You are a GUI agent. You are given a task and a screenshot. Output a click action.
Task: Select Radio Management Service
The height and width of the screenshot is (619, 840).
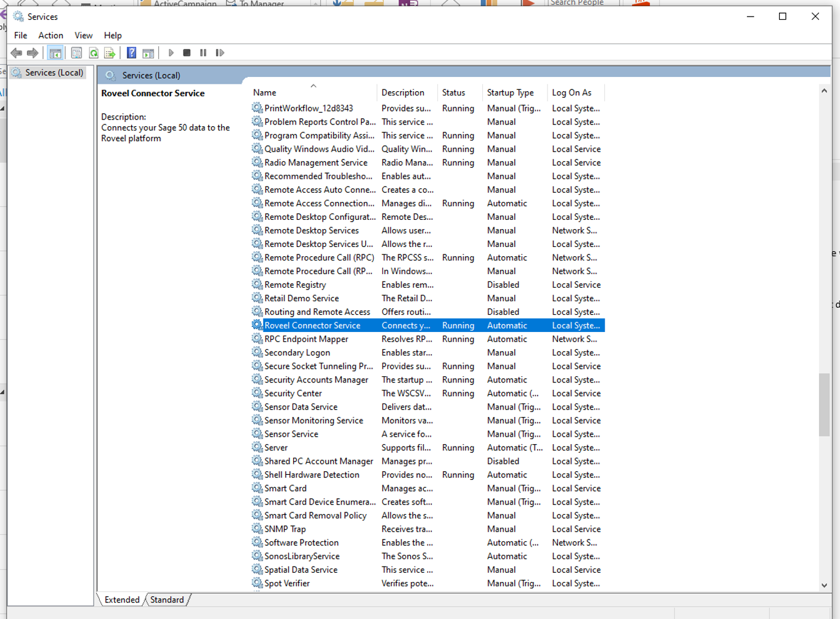click(x=428, y=163)
